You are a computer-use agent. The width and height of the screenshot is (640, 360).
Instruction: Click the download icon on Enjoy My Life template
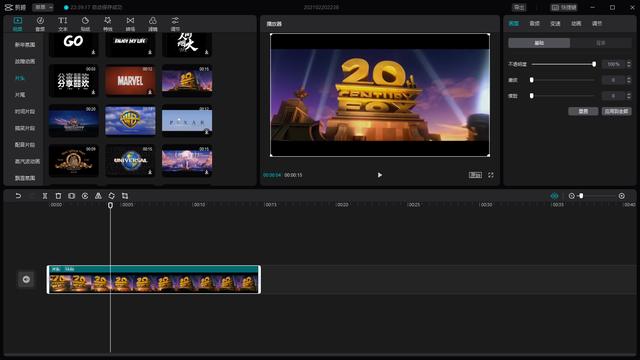pyautogui.click(x=150, y=52)
